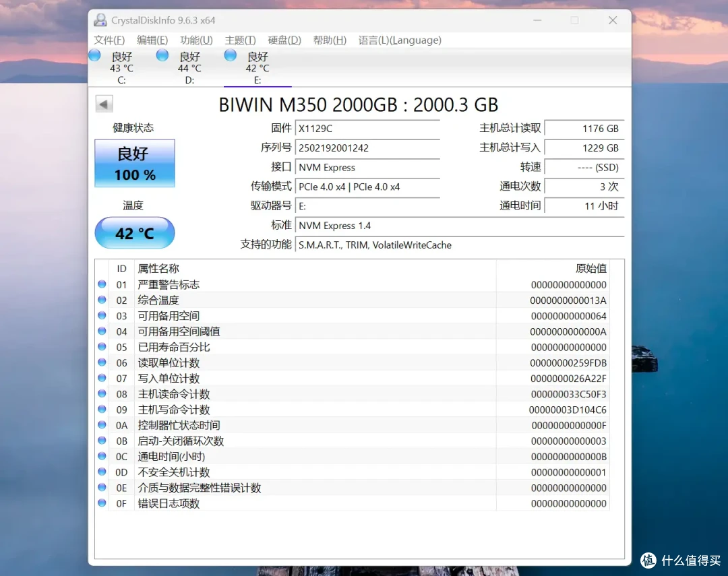Click the status dot for attribute 0B 启动-关闭循环次数
This screenshot has width=728, height=576.
coord(102,441)
